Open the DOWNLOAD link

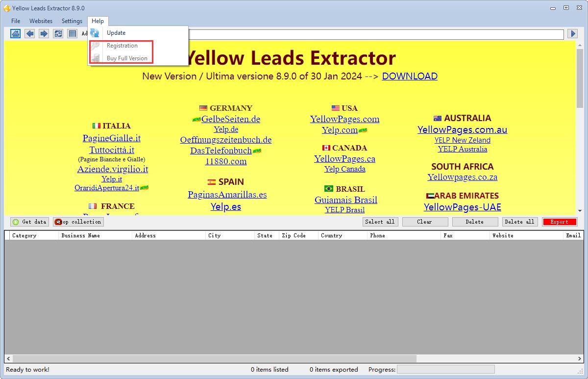410,76
